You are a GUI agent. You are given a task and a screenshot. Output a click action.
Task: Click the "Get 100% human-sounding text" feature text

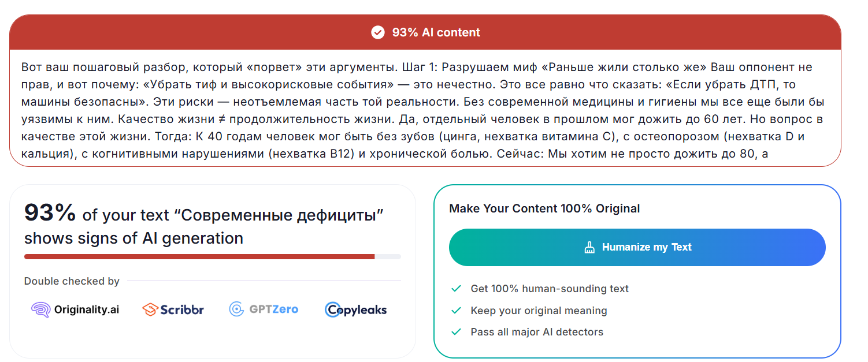550,289
